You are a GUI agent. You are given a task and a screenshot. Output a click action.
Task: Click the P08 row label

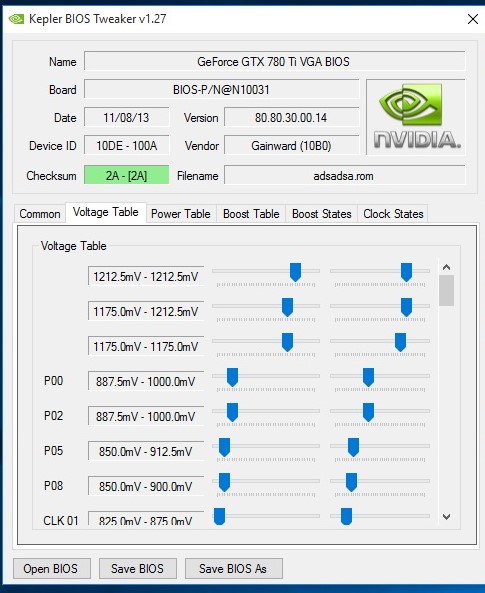(53, 486)
